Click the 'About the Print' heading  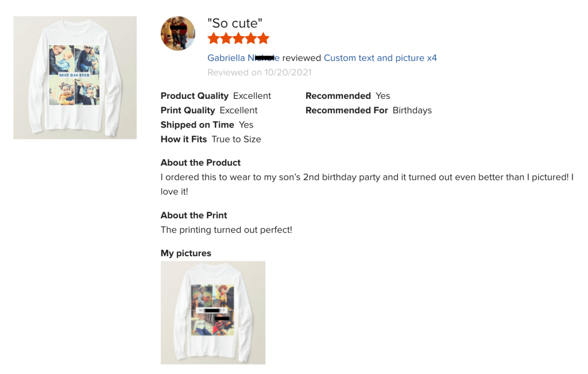click(194, 215)
